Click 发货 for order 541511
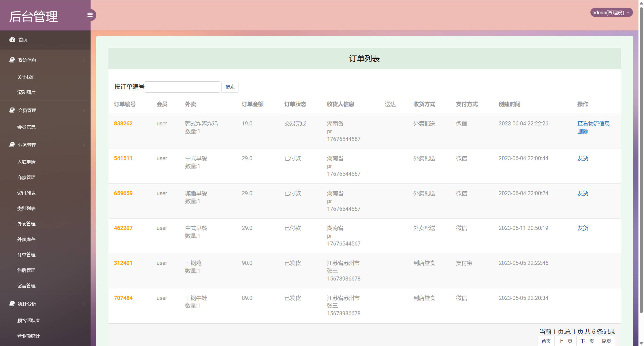Screen dimensions: 644x346 (582, 158)
